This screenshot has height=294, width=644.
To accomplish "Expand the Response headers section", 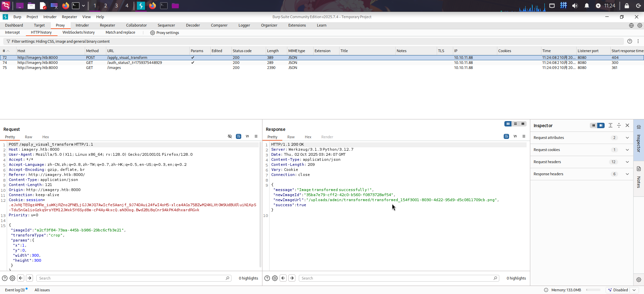I will [x=627, y=174].
